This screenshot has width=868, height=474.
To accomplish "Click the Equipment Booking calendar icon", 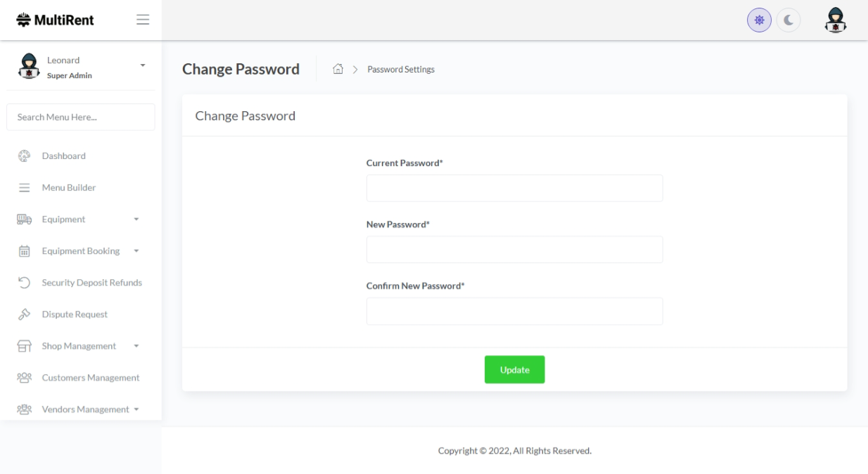I will tap(24, 251).
